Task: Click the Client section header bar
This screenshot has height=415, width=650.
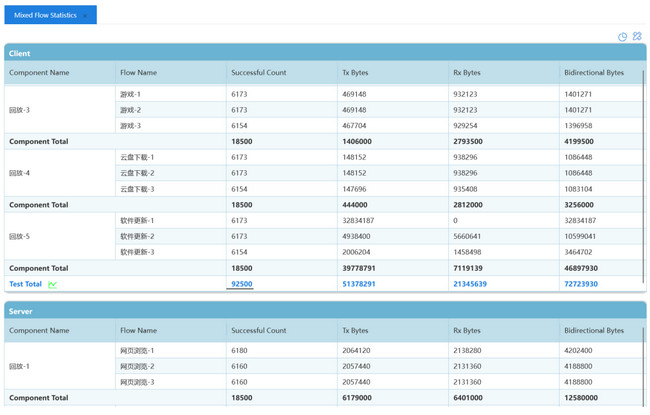Action: tap(324, 53)
